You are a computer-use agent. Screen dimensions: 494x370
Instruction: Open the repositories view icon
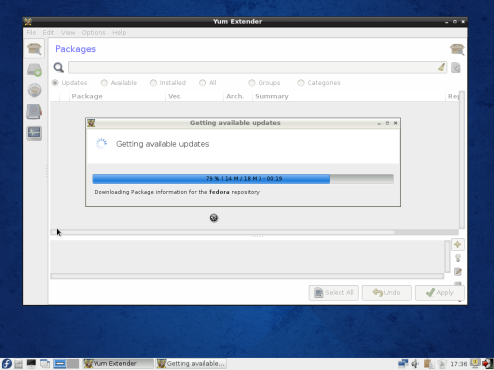tap(34, 90)
